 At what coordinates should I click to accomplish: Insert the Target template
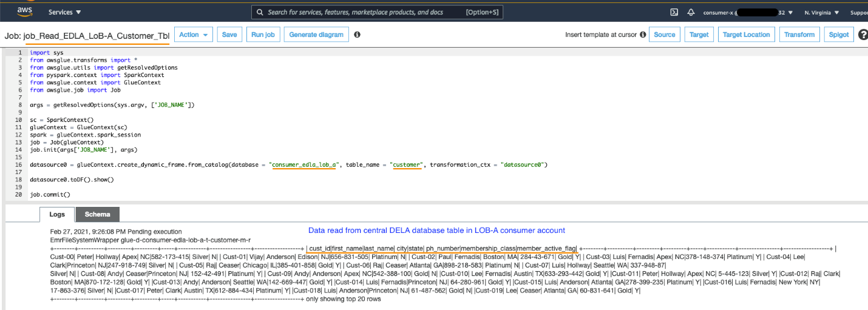tap(699, 35)
